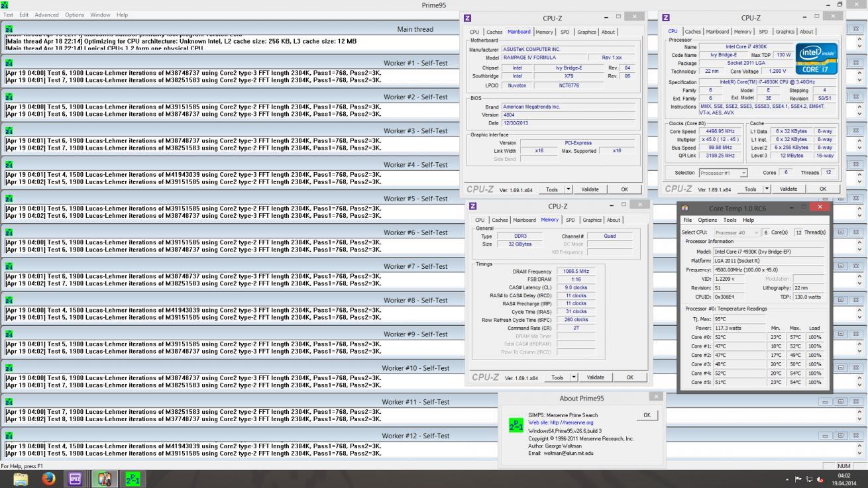Viewport: 868px width, 488px height.
Task: Click the Prime95 logo in About dialog
Action: coord(516,425)
